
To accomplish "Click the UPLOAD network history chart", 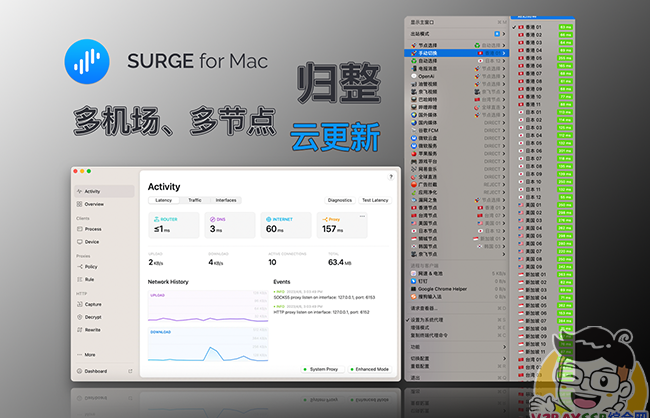I will click(x=208, y=306).
